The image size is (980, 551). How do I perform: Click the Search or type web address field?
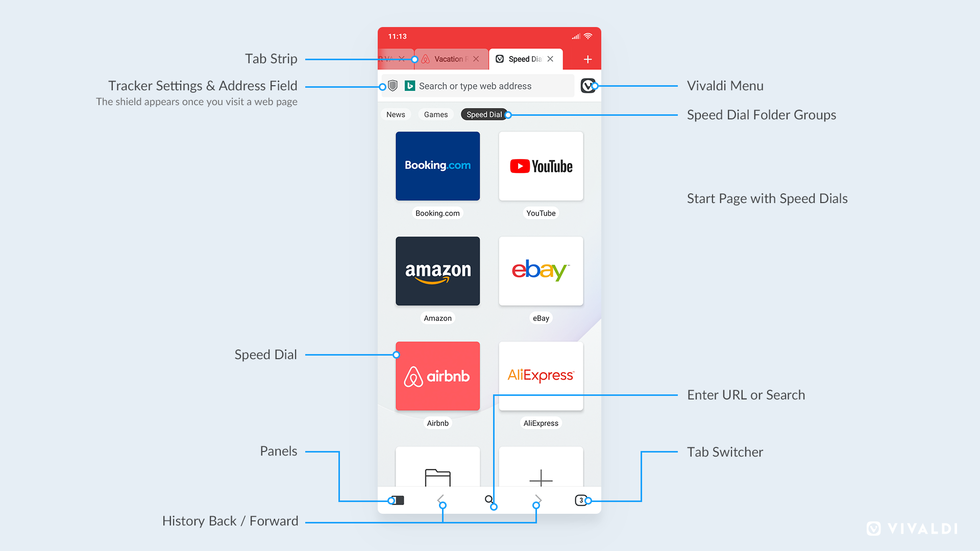coord(490,86)
